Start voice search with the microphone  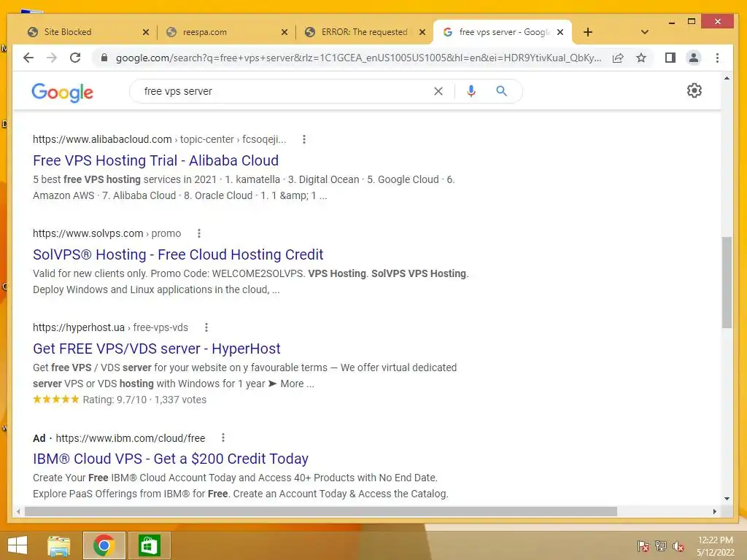click(471, 91)
